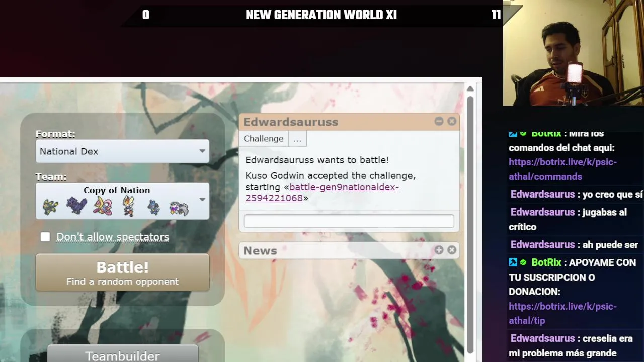
Task: Click BotRix badge icon in donation message
Action: coord(513,262)
